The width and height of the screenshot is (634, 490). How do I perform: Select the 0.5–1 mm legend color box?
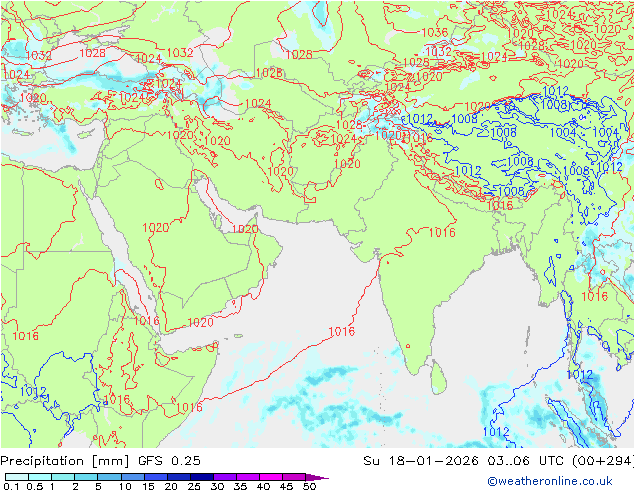click(40, 477)
